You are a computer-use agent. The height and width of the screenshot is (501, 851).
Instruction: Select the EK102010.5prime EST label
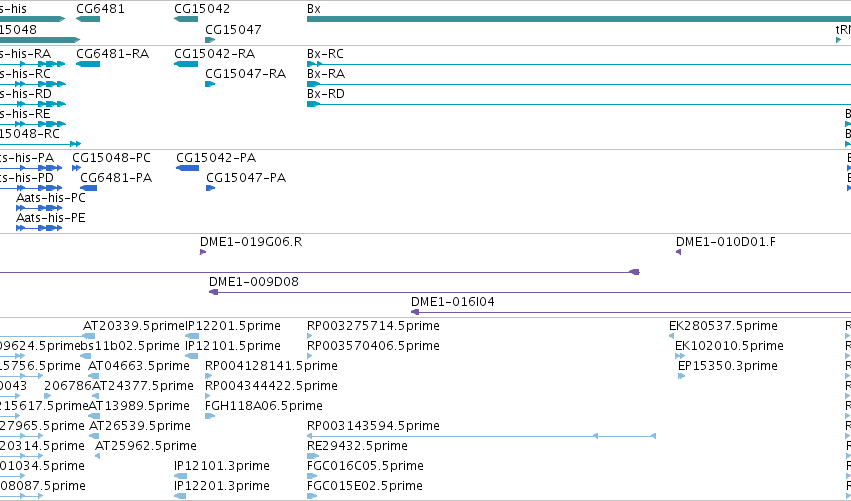729,346
